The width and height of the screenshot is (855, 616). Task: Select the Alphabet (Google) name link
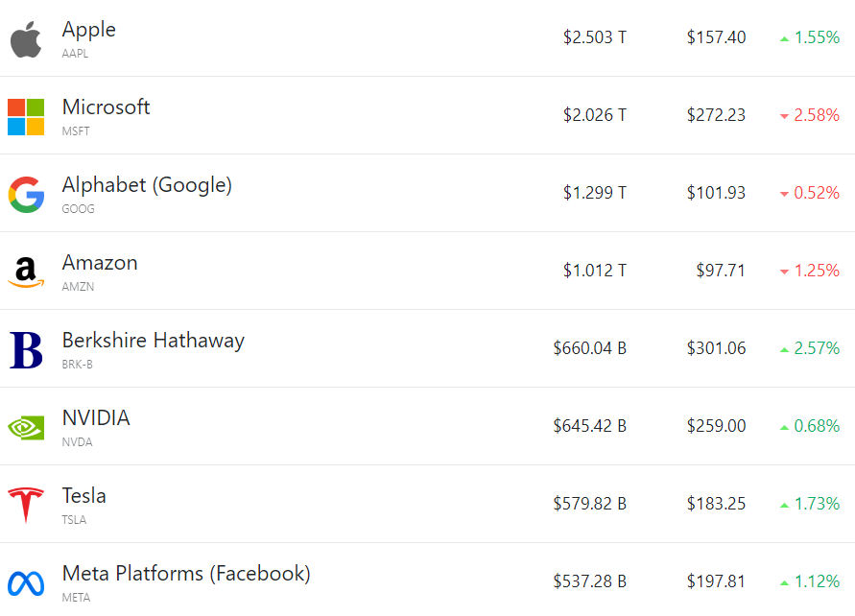[x=147, y=185]
